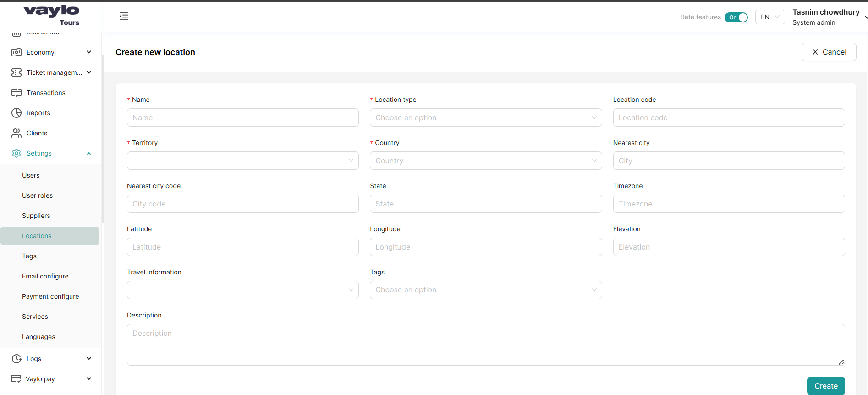This screenshot has width=868, height=395.
Task: Expand the Tags dropdown in form
Action: coord(485,290)
